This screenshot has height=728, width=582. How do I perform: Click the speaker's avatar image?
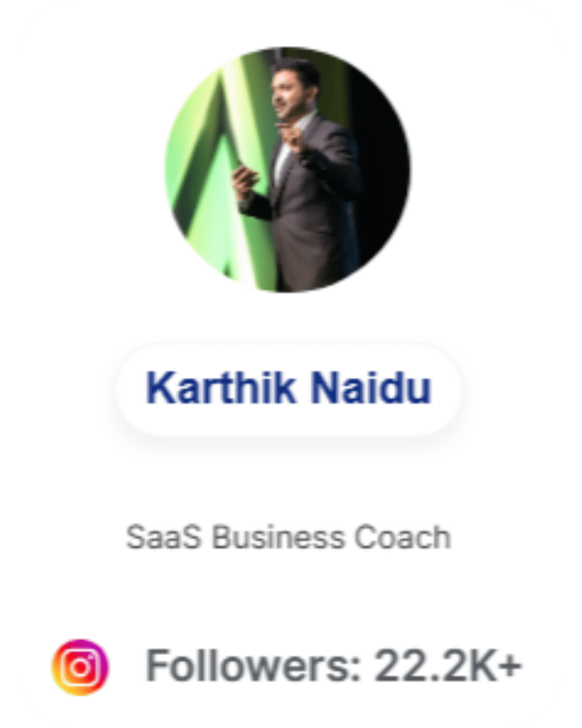coord(287,170)
